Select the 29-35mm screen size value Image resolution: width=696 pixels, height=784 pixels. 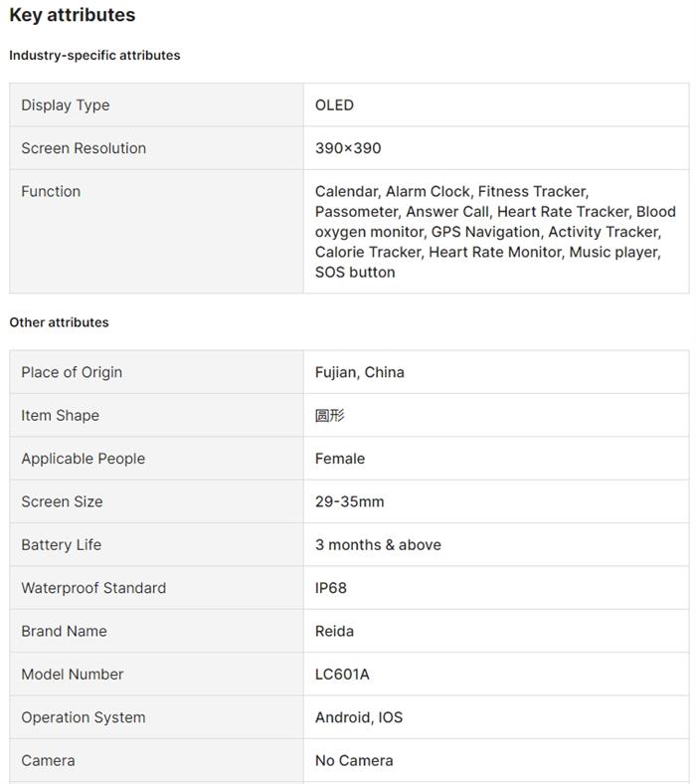click(349, 501)
